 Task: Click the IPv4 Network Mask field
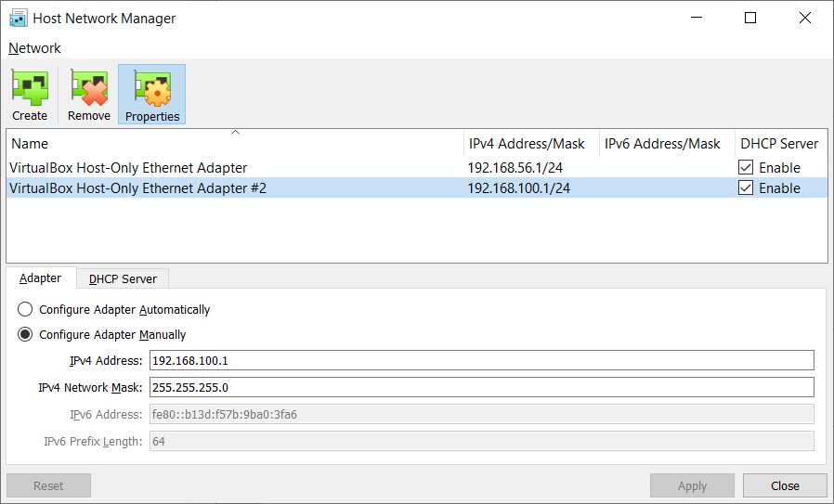click(481, 387)
